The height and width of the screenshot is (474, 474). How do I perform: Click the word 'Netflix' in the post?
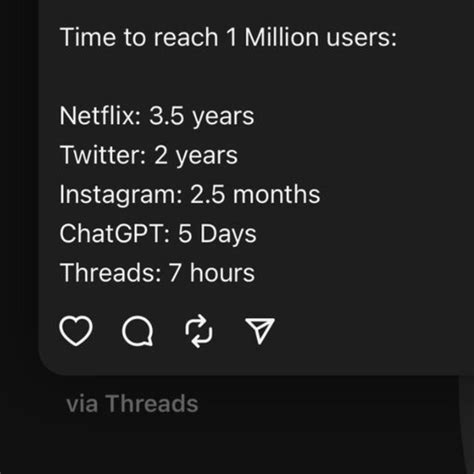coord(97,116)
